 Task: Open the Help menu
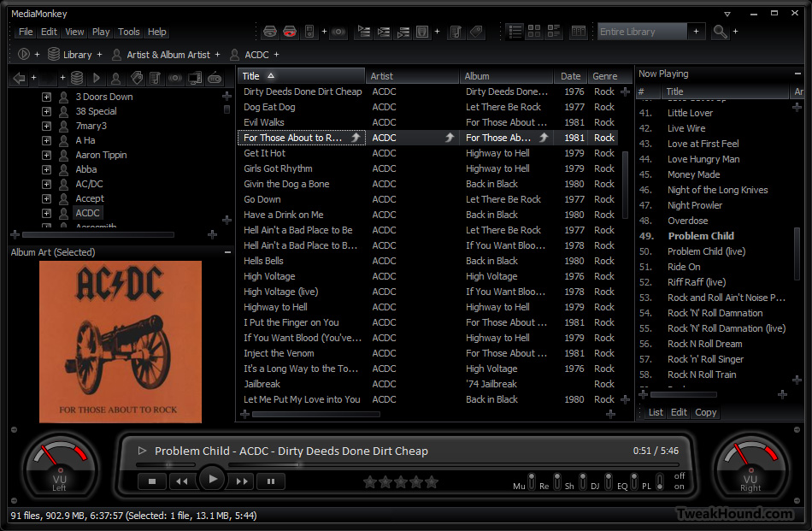pos(157,32)
